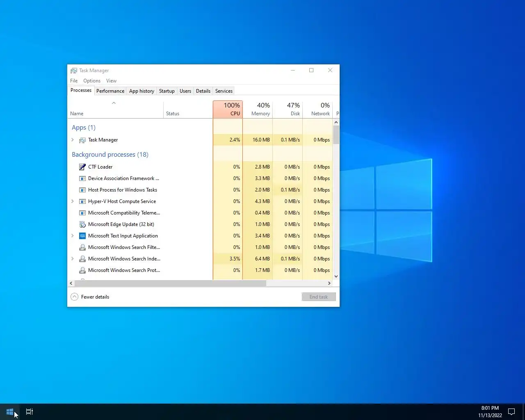Sort by the Network column header
The width and height of the screenshot is (525, 420).
pyautogui.click(x=317, y=110)
